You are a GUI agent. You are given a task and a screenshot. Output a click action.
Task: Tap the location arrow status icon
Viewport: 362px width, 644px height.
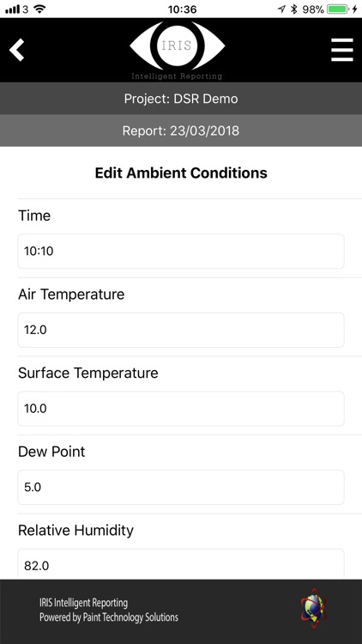coord(281,9)
